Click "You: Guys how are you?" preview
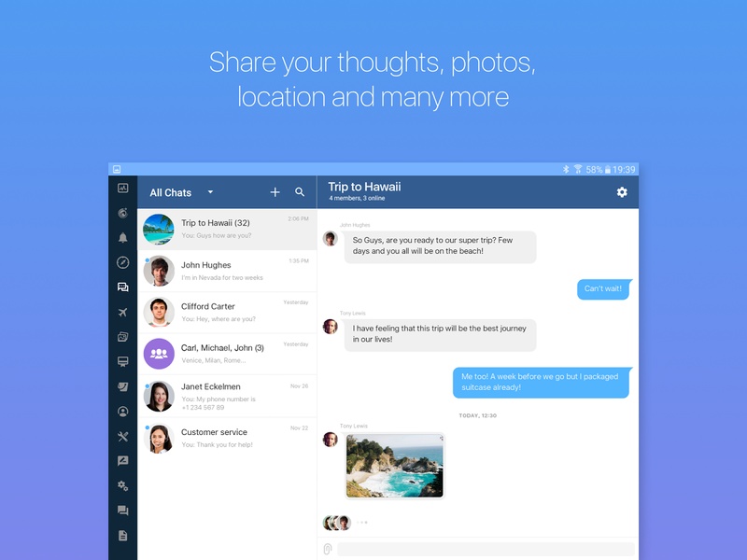 pos(217,235)
